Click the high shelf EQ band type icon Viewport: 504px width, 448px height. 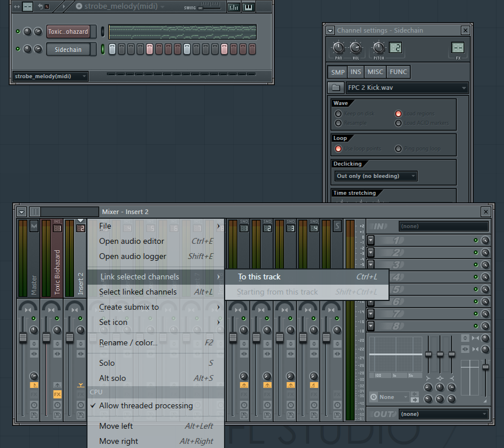click(452, 378)
